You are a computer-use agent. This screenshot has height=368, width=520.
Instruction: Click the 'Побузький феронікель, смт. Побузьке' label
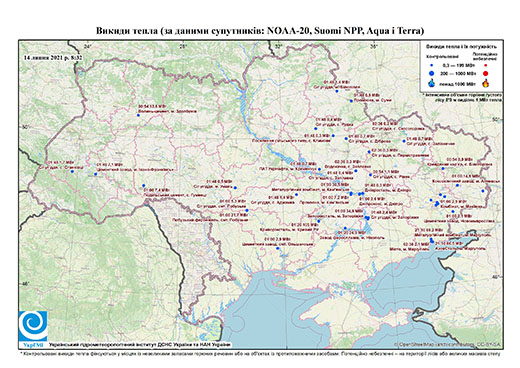pos(210,220)
